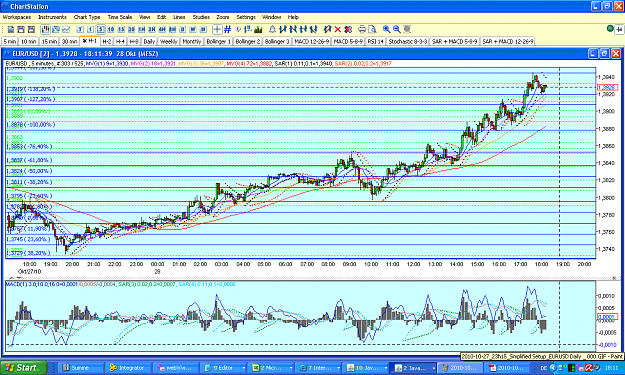The width and height of the screenshot is (625, 375).
Task: Expand the Micr... taskbar group arrow
Action: (x=291, y=368)
